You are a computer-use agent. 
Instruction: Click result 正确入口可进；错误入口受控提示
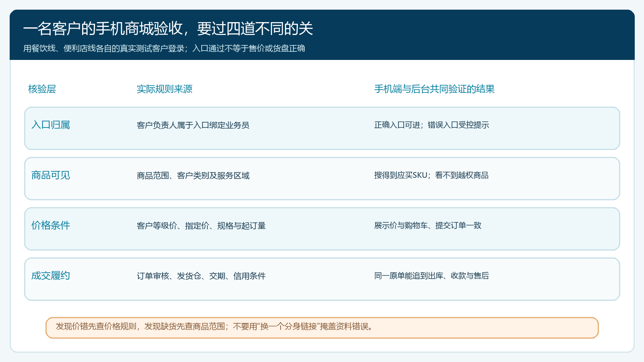431,125
